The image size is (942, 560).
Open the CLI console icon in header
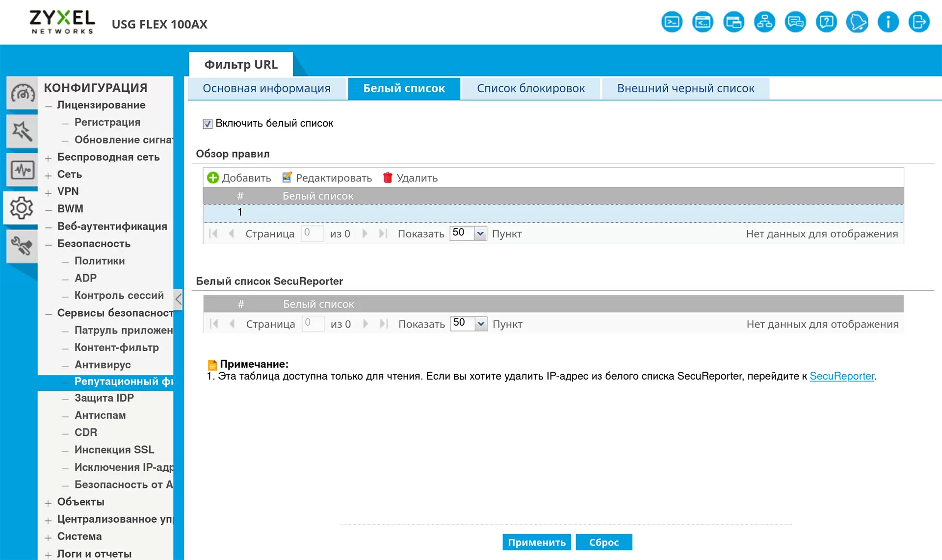coord(672,22)
